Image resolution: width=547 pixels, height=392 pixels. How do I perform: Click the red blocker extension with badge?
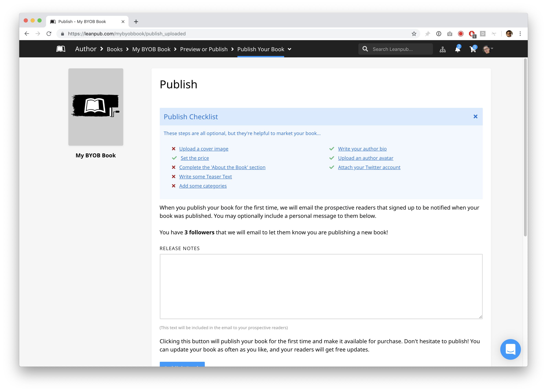472,34
